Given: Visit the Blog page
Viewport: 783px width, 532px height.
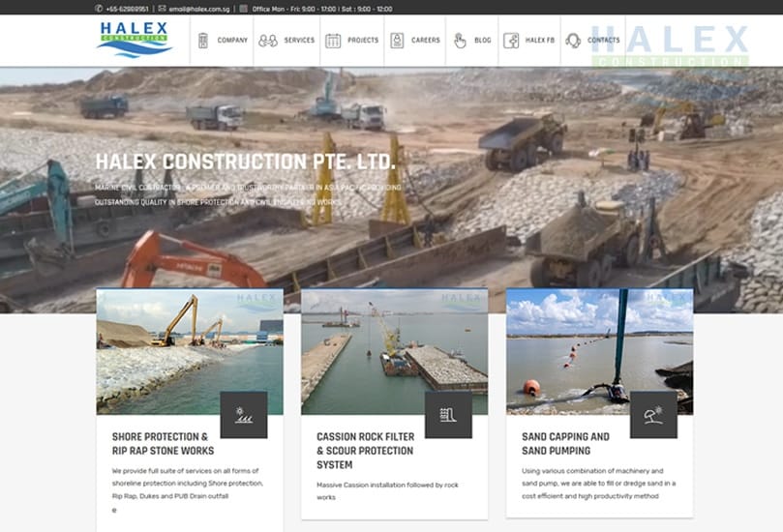Looking at the screenshot, I should click(x=482, y=41).
